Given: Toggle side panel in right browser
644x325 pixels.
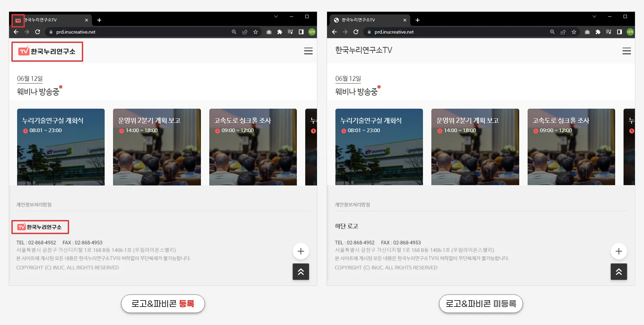Looking at the screenshot, I should coord(620,32).
